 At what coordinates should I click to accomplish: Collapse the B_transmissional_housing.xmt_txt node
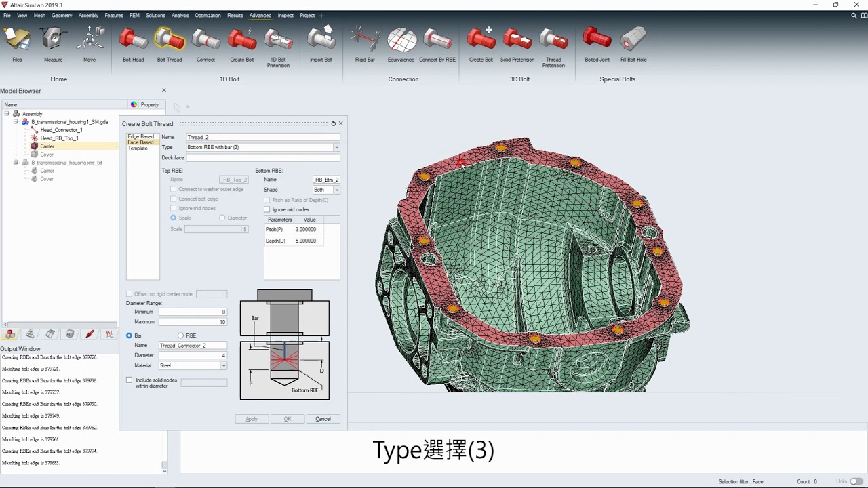pos(16,163)
